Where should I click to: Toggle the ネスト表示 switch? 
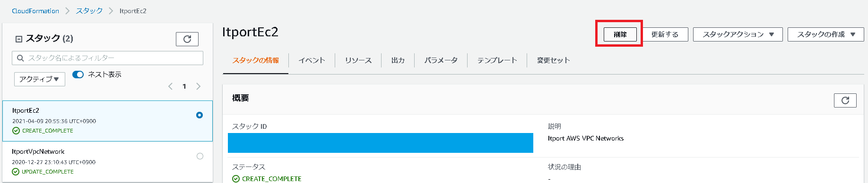pyautogui.click(x=78, y=75)
